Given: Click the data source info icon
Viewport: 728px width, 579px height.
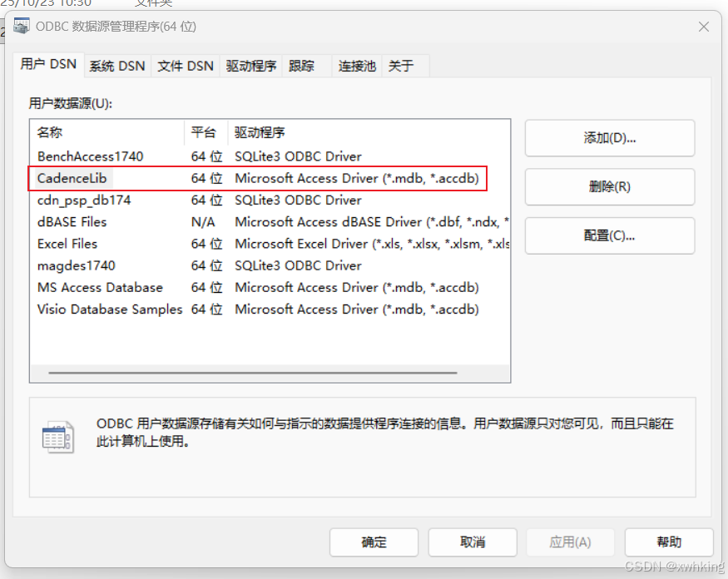Looking at the screenshot, I should coord(58,437).
